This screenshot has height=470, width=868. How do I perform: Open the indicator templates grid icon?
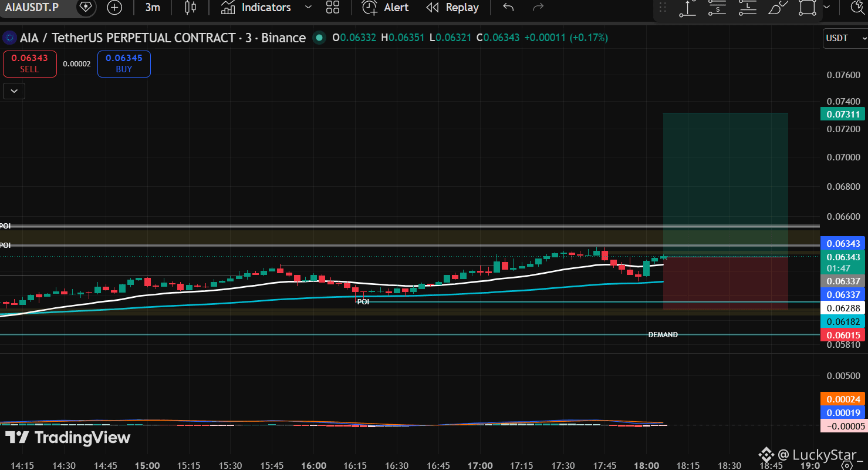tap(333, 8)
